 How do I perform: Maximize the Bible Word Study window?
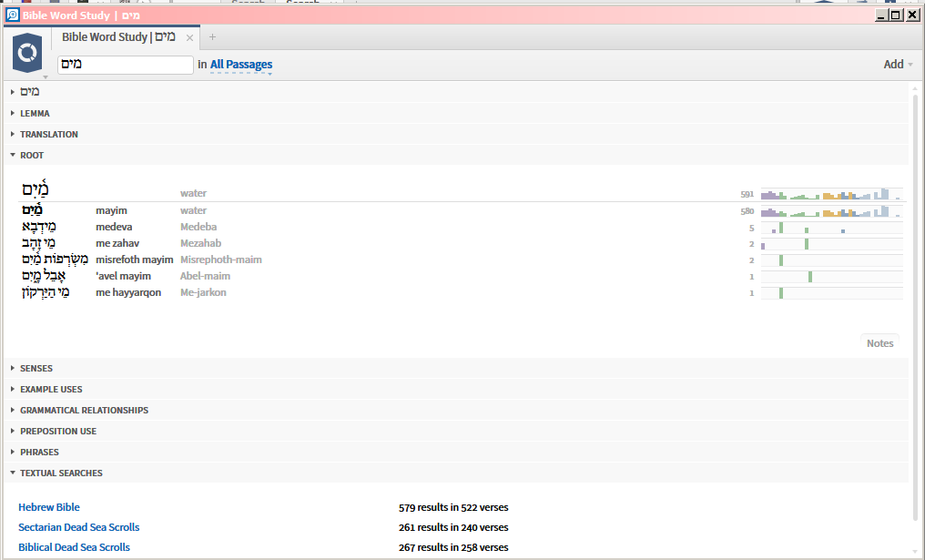(x=896, y=15)
